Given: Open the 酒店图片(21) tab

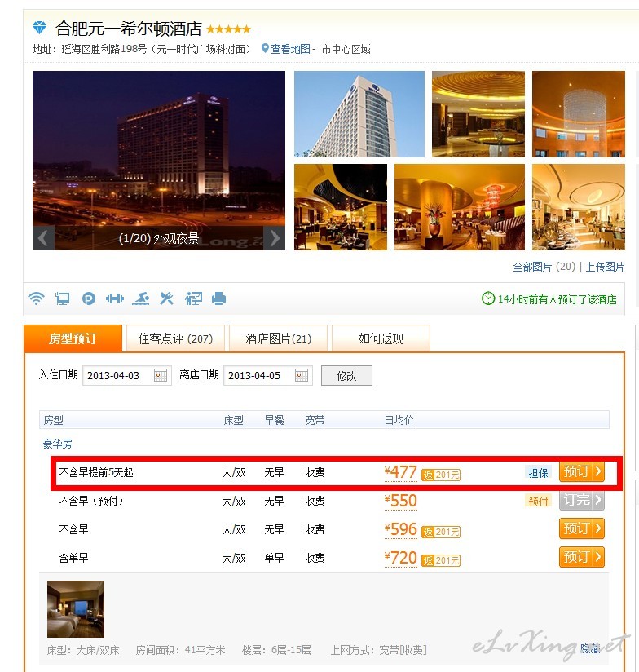Looking at the screenshot, I should click(x=279, y=338).
